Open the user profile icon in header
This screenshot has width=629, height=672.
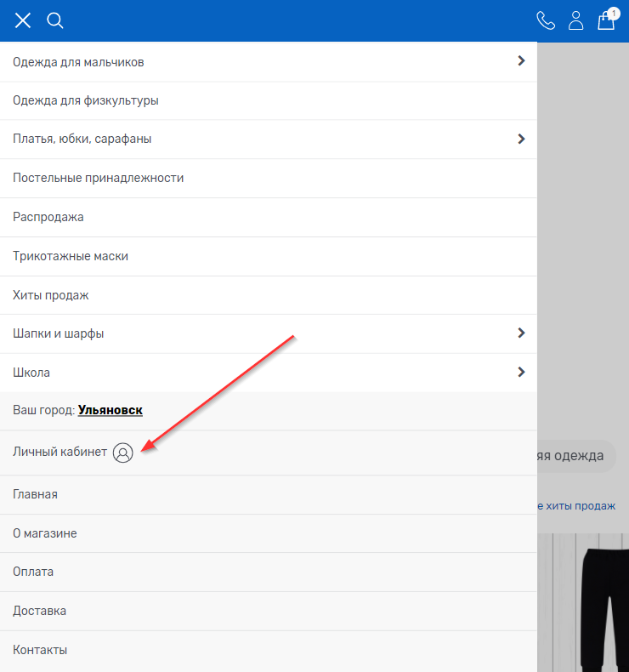click(576, 20)
